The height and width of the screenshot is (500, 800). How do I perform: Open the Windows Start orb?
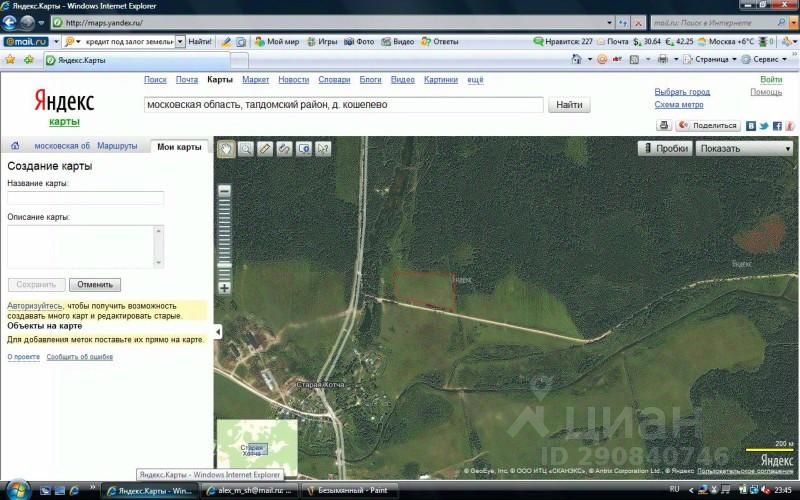pyautogui.click(x=16, y=490)
